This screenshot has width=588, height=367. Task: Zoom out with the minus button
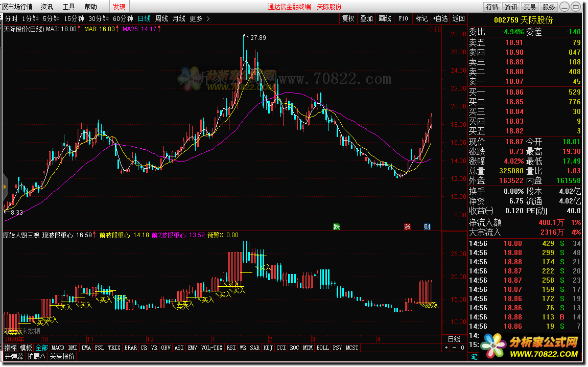[x=454, y=348]
